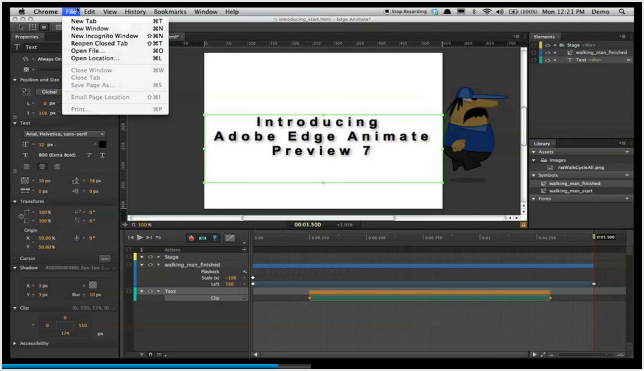This screenshot has width=644, height=371.
Task: Click the return to last play position icon
Action: click(x=159, y=237)
